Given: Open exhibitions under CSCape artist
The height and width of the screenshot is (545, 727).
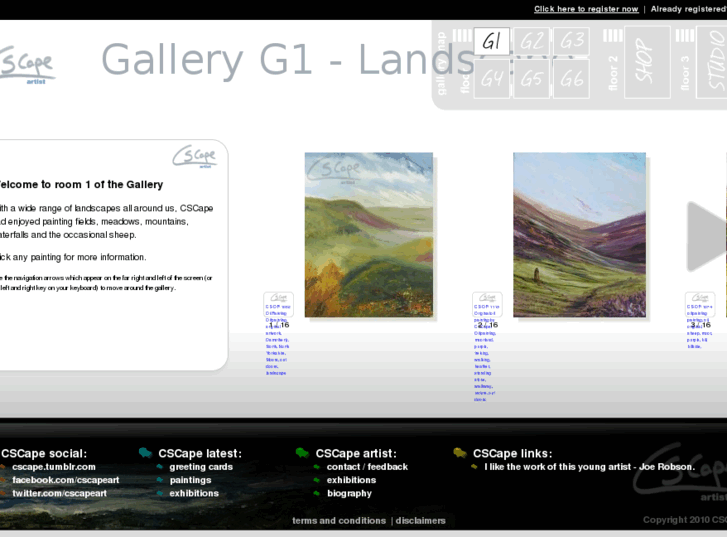Looking at the screenshot, I should [351, 480].
